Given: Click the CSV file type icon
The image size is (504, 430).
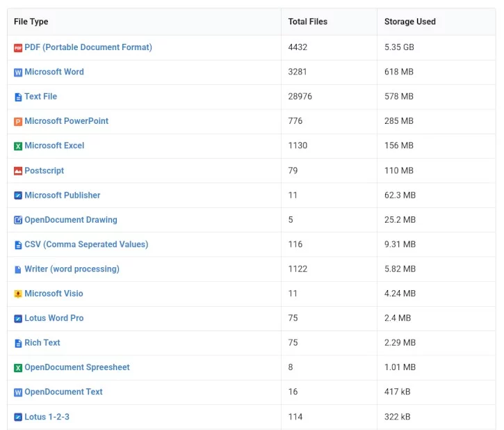Looking at the screenshot, I should point(18,245).
